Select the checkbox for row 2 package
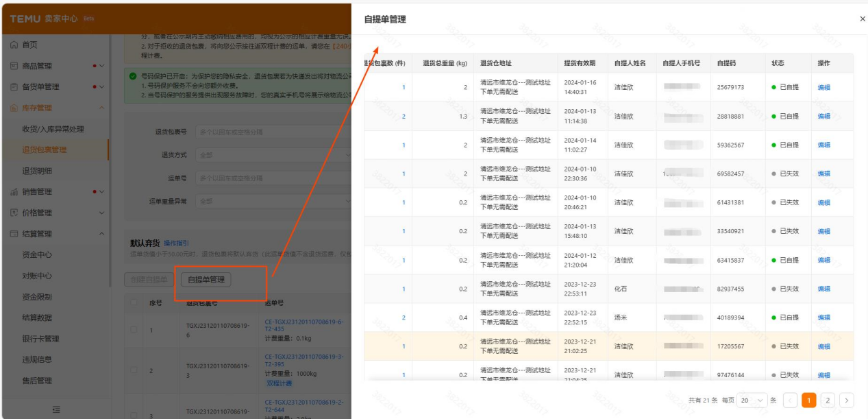Viewport: 868px width, 419px height. 134,370
